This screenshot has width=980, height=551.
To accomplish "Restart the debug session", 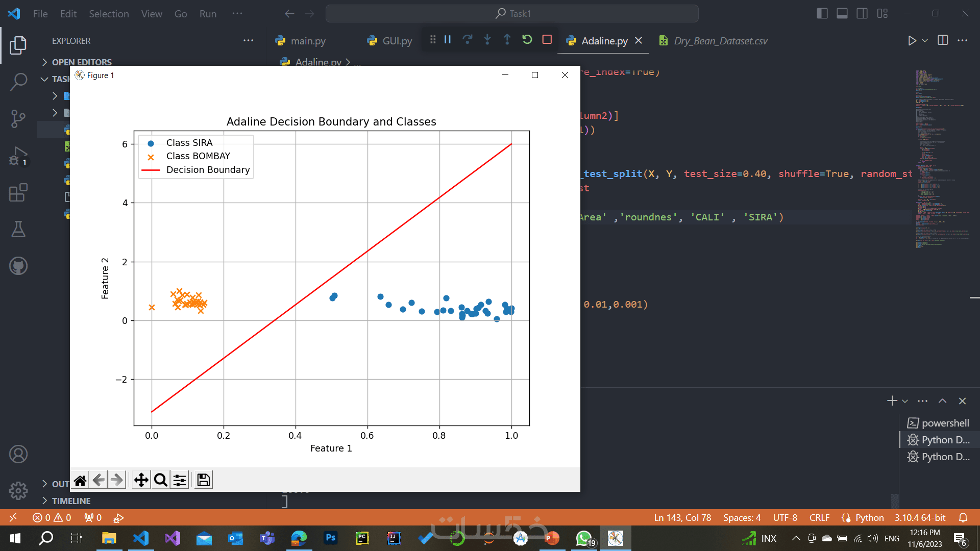I will [x=527, y=40].
